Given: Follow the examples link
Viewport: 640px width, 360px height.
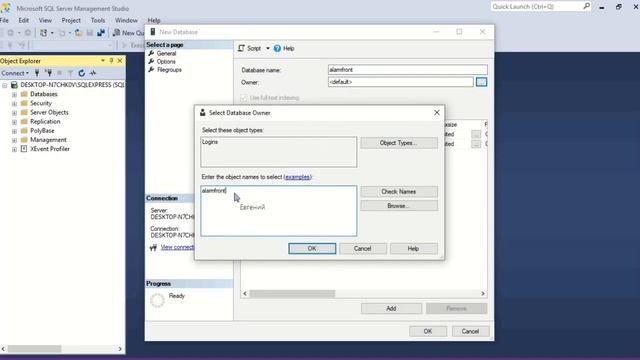Looking at the screenshot, I should point(298,177).
